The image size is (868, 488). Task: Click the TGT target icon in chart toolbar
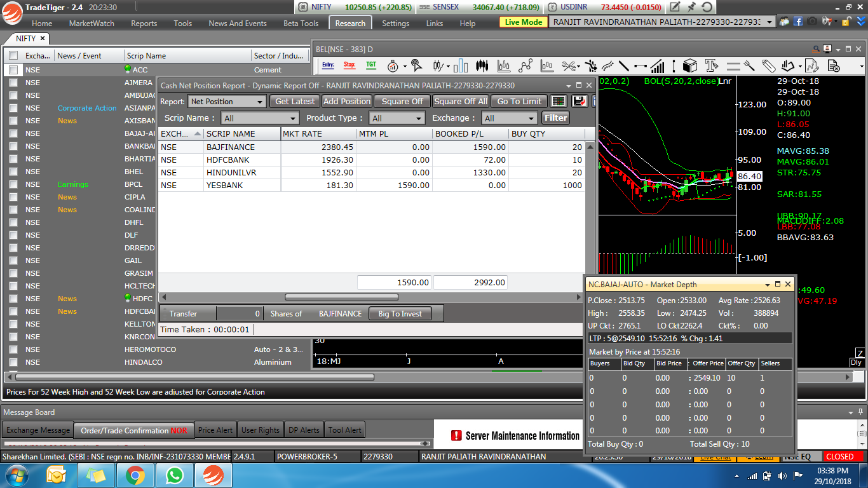(x=371, y=65)
